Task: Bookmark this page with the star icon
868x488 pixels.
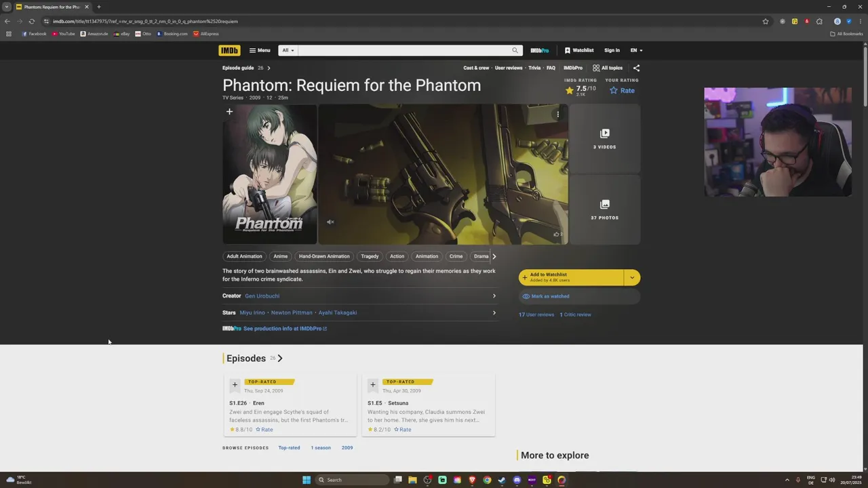Action: pyautogui.click(x=766, y=21)
